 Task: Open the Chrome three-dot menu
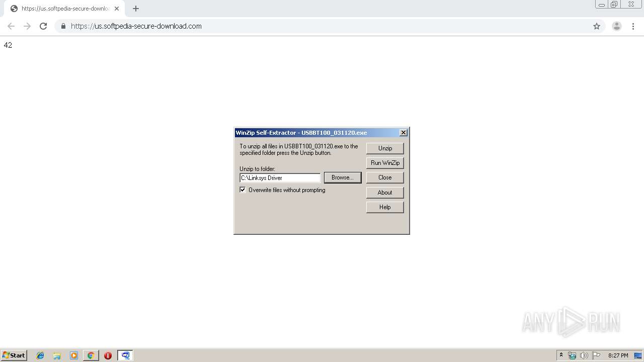(633, 26)
